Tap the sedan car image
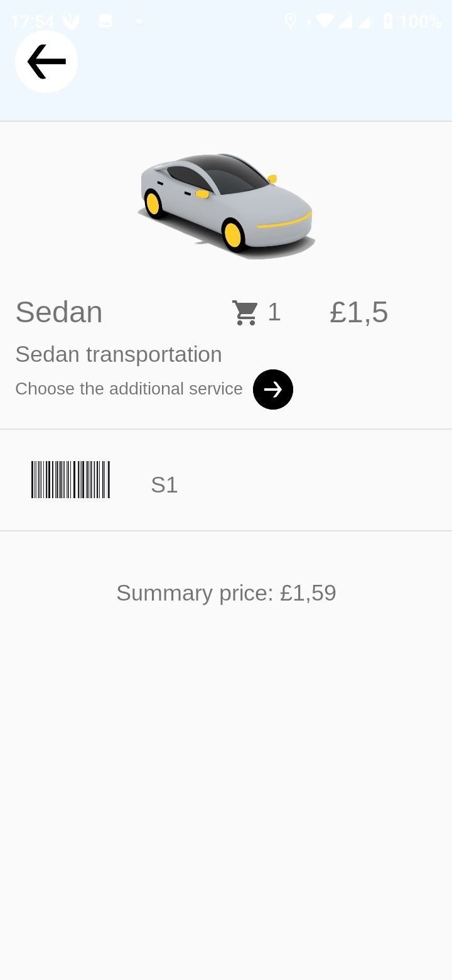Screen dimensions: 452x980 [x=227, y=202]
